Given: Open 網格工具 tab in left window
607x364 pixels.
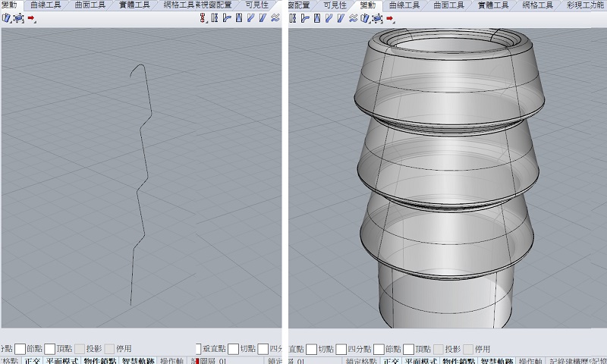Looking at the screenshot, I should (x=180, y=5).
